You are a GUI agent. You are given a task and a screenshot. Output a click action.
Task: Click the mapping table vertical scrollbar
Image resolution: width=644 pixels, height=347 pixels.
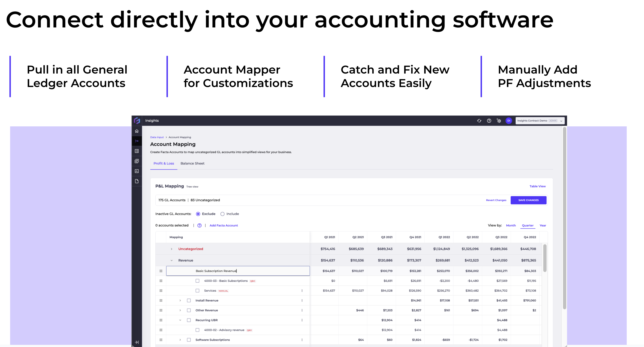[545, 258]
